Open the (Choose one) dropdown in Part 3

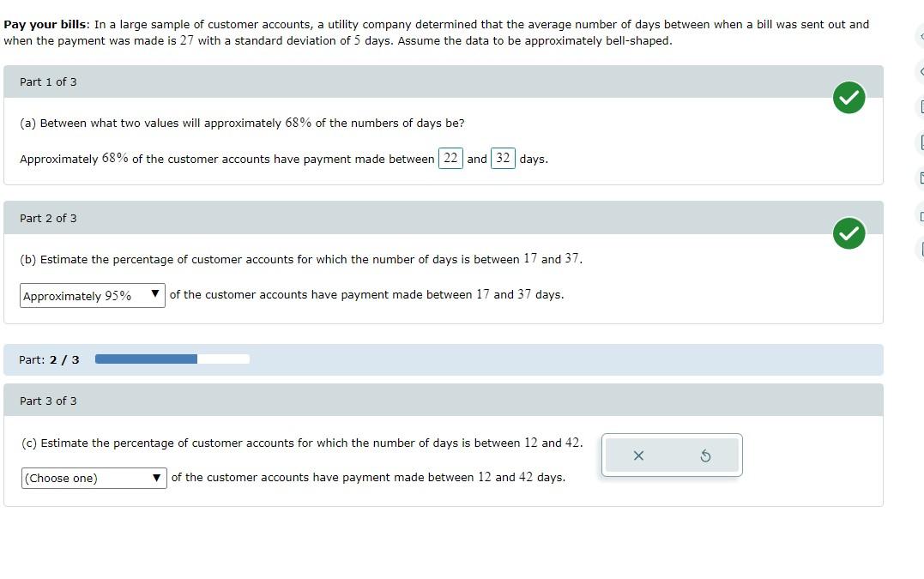[x=93, y=478]
